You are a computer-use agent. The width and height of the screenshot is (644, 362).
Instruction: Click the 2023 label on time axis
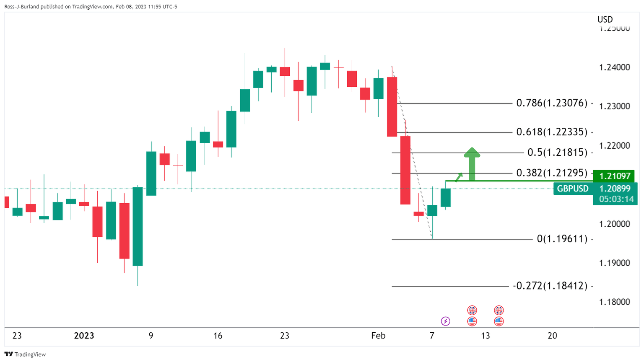point(84,336)
